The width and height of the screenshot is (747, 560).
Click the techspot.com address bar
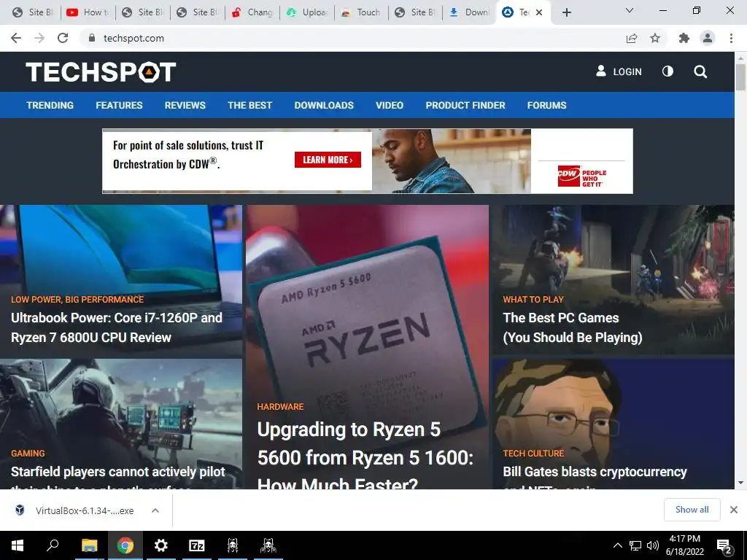click(x=352, y=38)
